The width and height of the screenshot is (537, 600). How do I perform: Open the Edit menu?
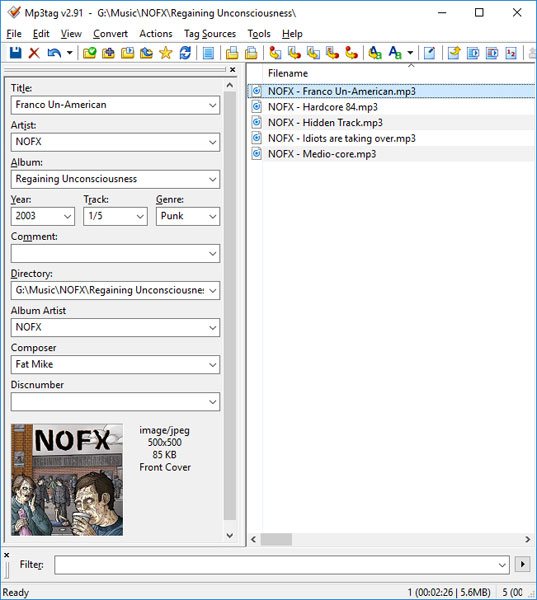click(41, 34)
